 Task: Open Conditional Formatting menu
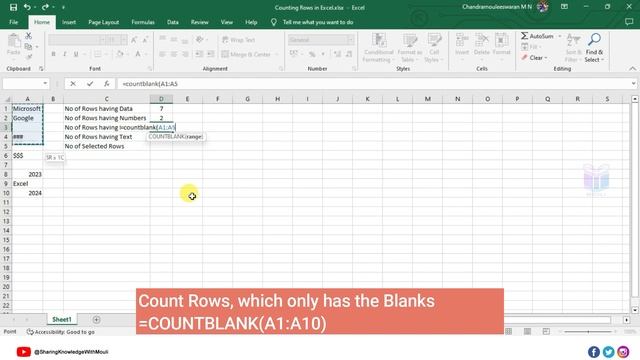tap(379, 48)
